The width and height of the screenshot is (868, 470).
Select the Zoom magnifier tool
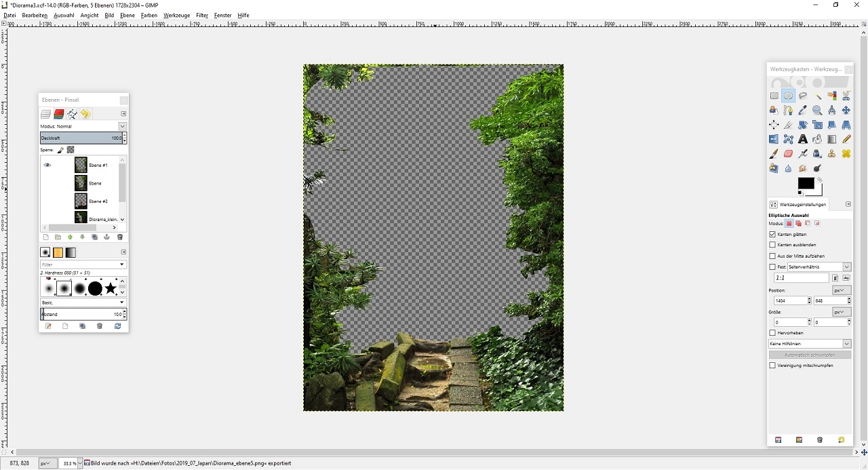pos(818,110)
